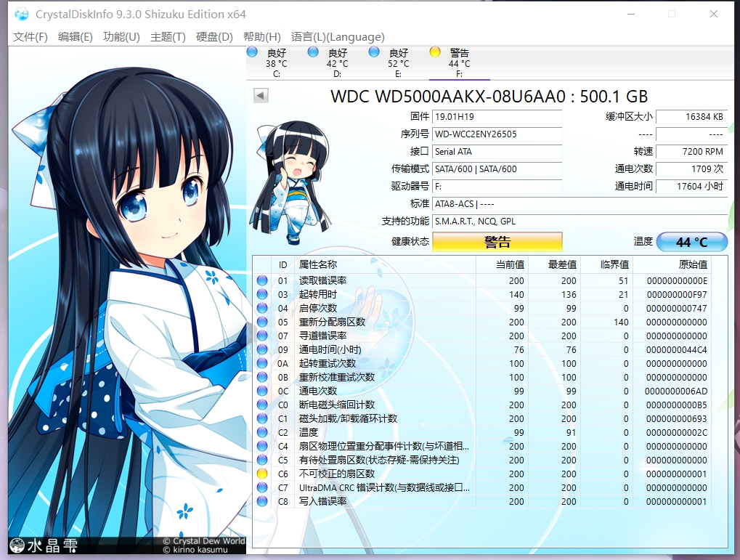Open the 编辑(E) menu
Viewport: 740px width, 560px height.
click(x=75, y=37)
